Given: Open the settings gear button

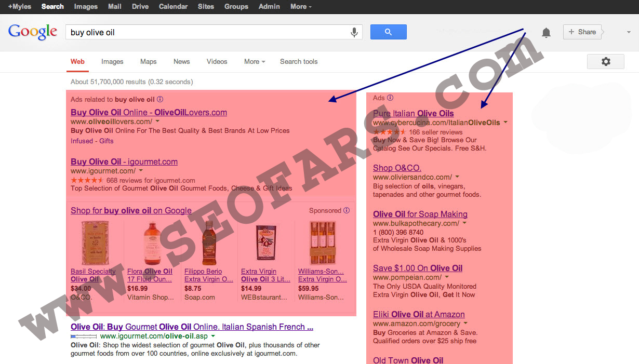Looking at the screenshot, I should 606,61.
